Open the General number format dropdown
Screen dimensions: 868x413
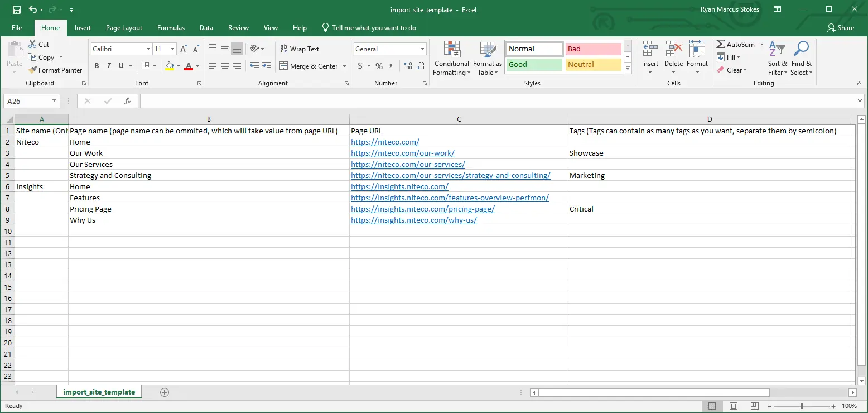(422, 49)
